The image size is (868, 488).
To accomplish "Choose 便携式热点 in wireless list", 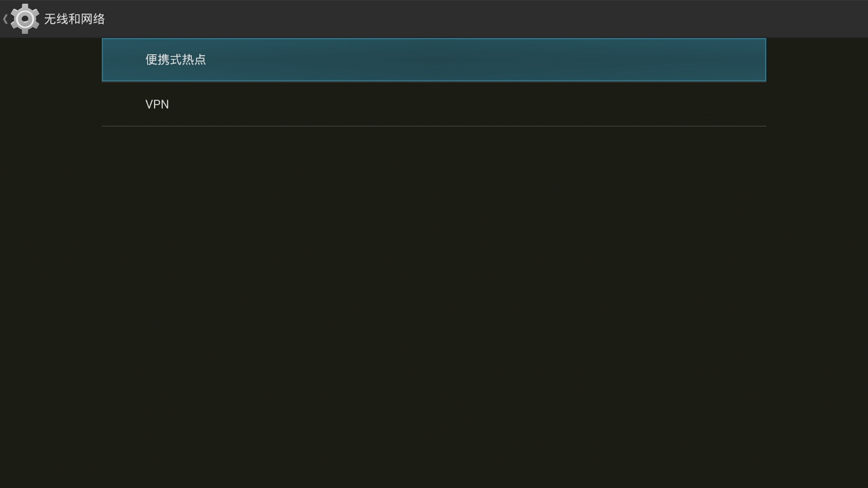I will [x=434, y=60].
